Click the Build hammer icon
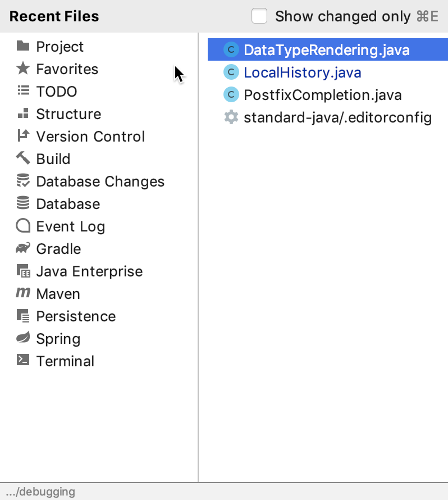This screenshot has height=500, width=448. 23,158
